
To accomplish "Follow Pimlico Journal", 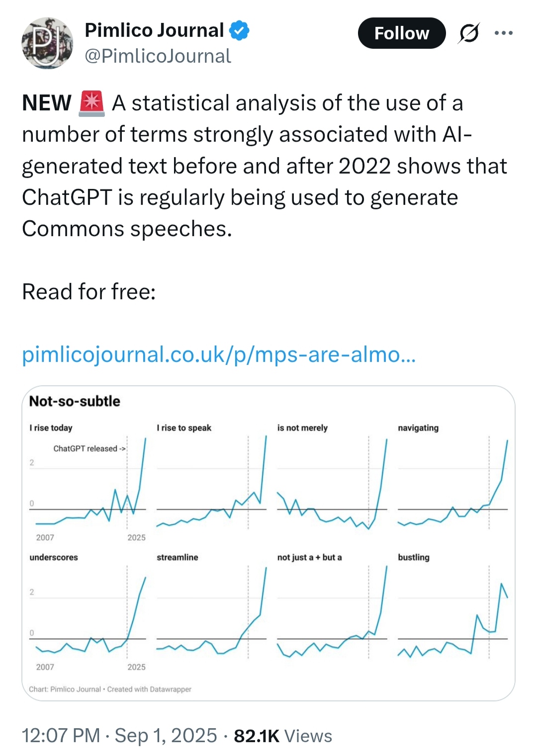I will (402, 33).
